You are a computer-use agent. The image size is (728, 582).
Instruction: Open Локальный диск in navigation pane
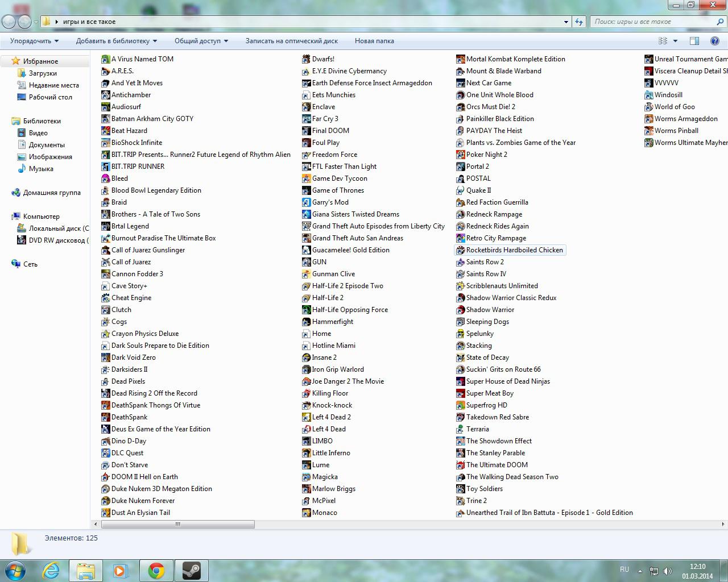pos(59,228)
